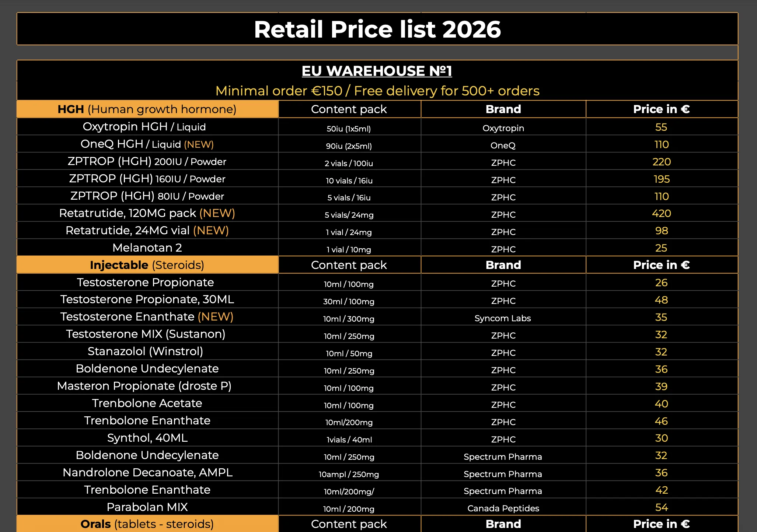Select the price '35' for Testosterone Enanthate

click(x=661, y=317)
